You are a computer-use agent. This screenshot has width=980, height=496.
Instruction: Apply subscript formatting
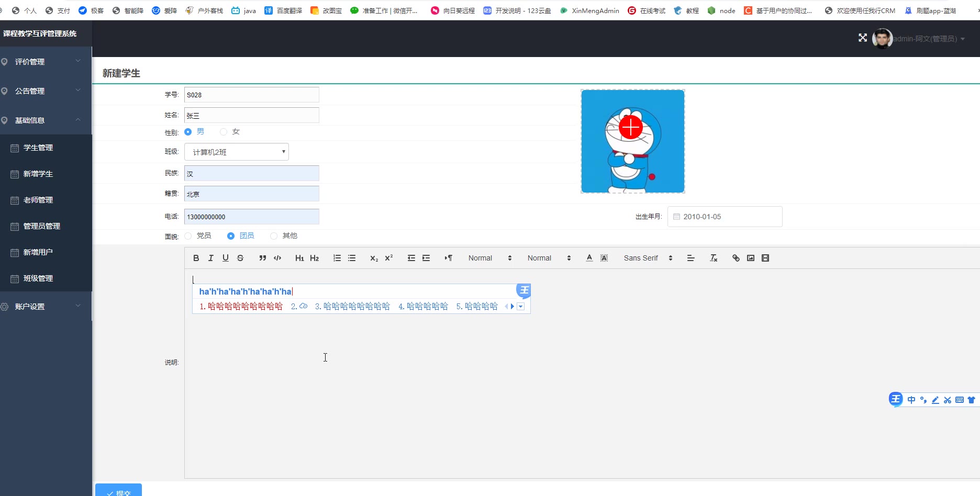tap(374, 258)
